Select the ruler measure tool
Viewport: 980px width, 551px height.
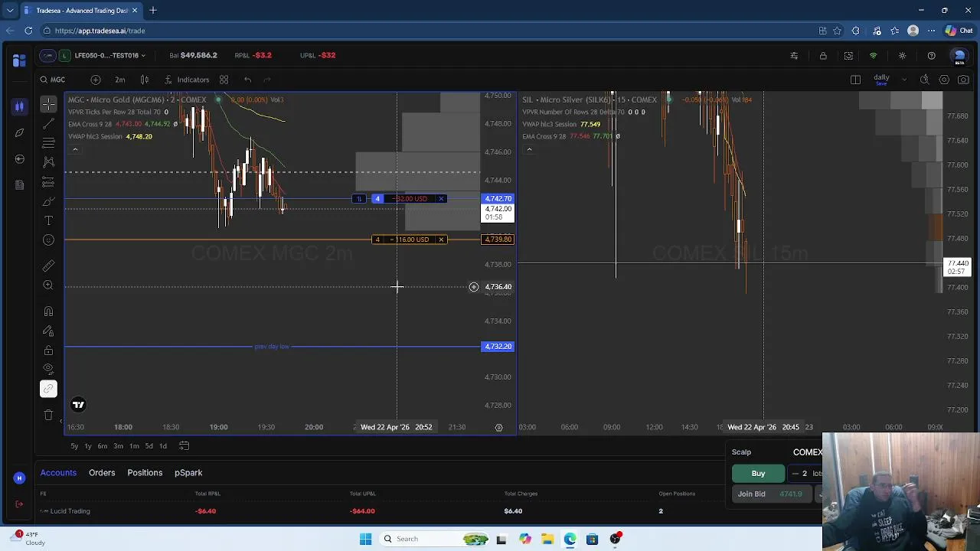[x=48, y=266]
